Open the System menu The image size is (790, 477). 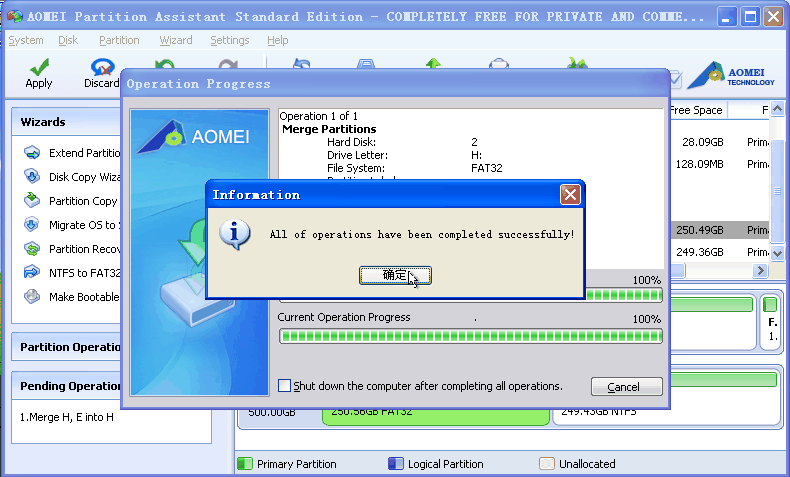(26, 40)
